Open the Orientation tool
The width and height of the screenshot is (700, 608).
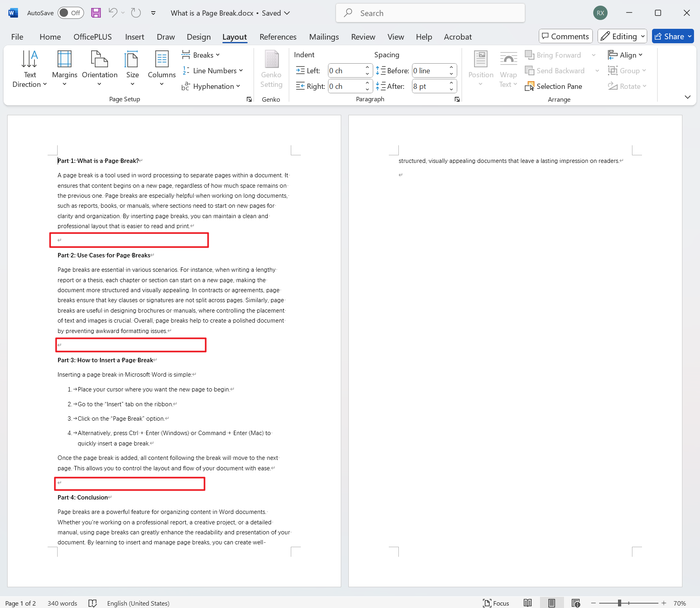click(x=99, y=68)
